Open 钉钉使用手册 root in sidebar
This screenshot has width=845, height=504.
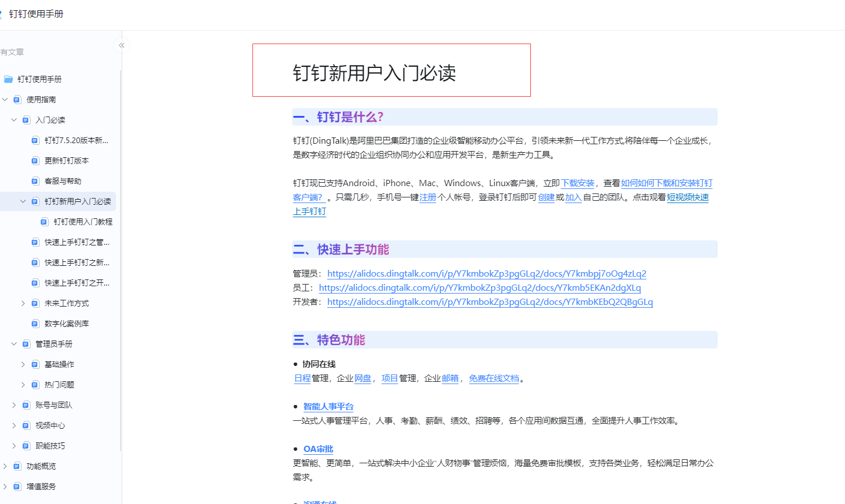[40, 79]
